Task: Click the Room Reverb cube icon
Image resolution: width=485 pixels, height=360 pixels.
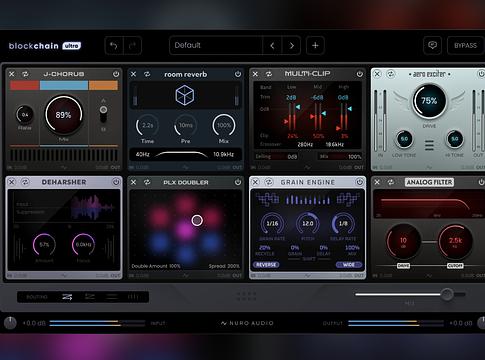Action: pyautogui.click(x=185, y=95)
